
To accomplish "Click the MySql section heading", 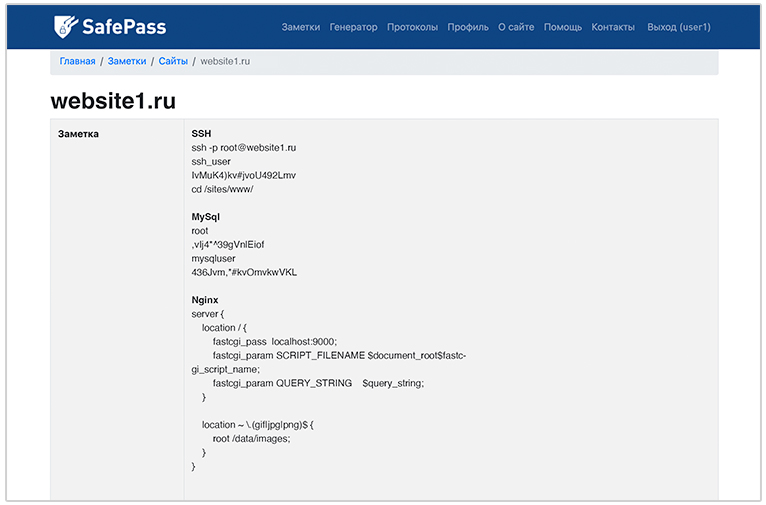I will [x=205, y=216].
